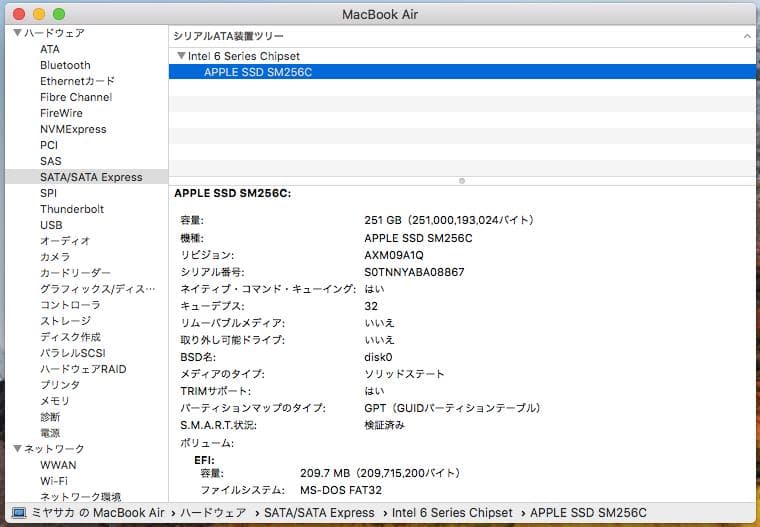Image resolution: width=760 pixels, height=527 pixels.
Task: Click the revision value AXM09A1Q
Action: [x=394, y=256]
